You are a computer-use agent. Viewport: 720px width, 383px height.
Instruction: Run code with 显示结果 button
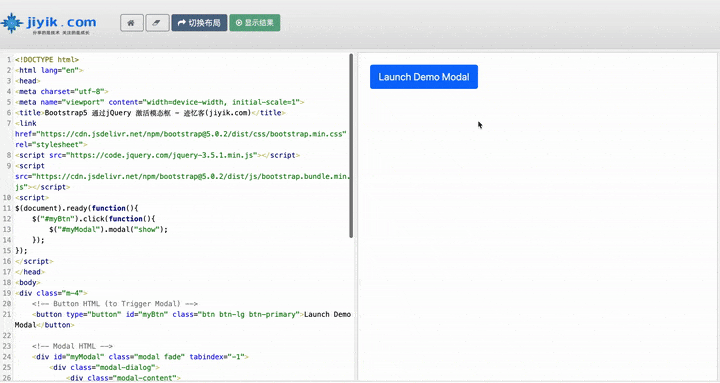click(x=255, y=23)
